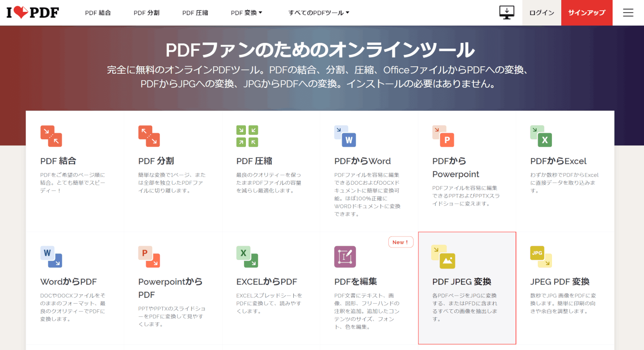The height and width of the screenshot is (350, 644).
Task: Expand the すべてのPDFツール dropdown menu
Action: (319, 13)
